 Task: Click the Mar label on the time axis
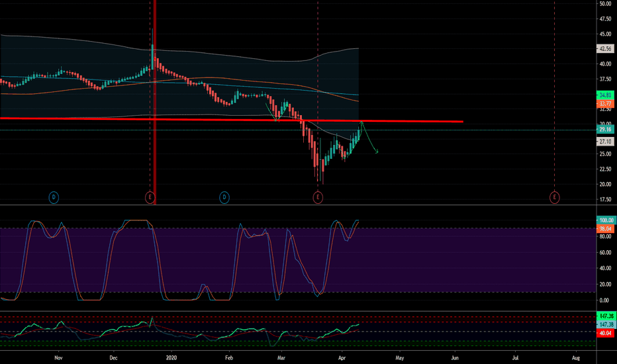(281, 357)
